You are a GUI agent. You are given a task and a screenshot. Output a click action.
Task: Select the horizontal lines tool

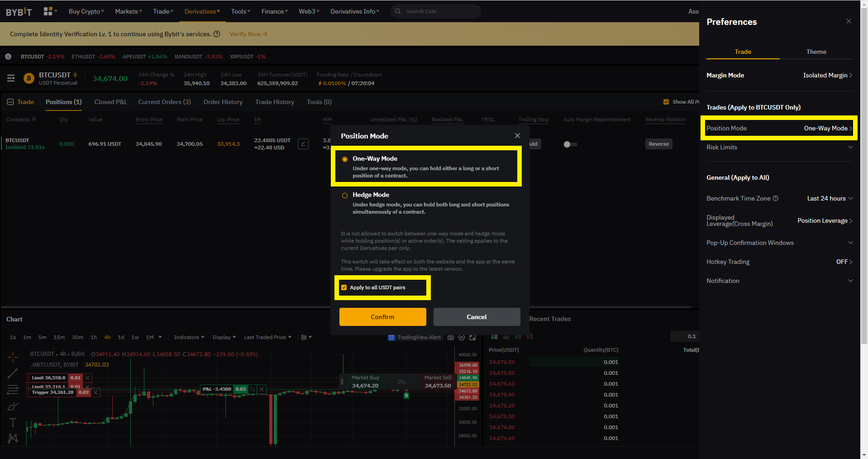13,389
